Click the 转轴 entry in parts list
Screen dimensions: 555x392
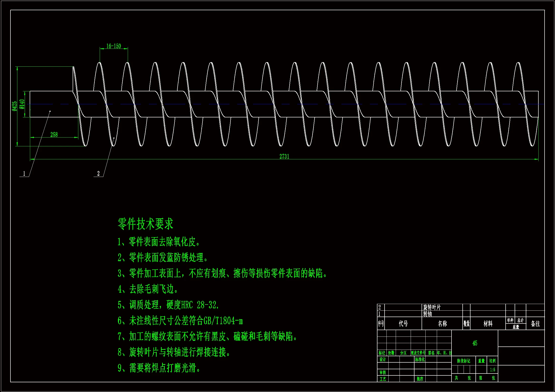[427, 314]
